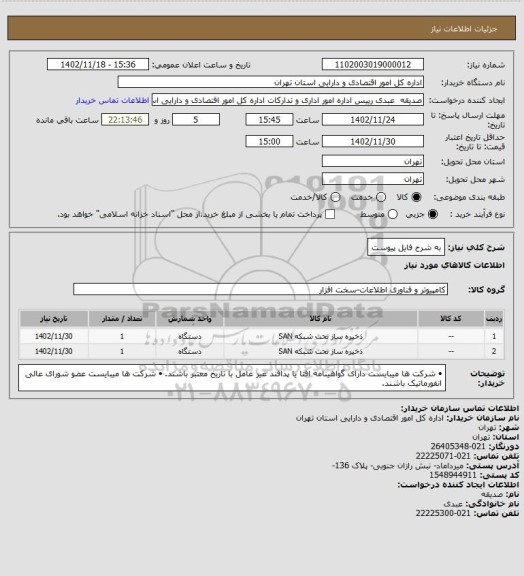Click the validity time field 15:00

point(269,141)
